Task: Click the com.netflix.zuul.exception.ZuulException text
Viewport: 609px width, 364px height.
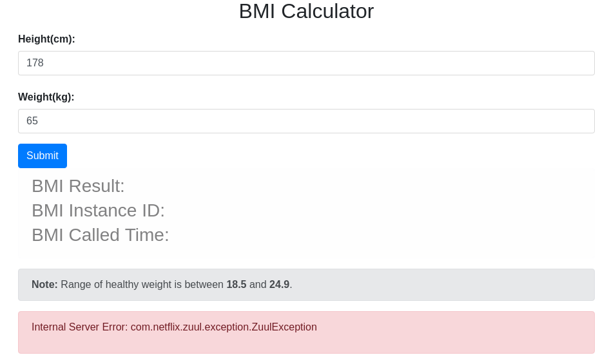Action: [224, 327]
